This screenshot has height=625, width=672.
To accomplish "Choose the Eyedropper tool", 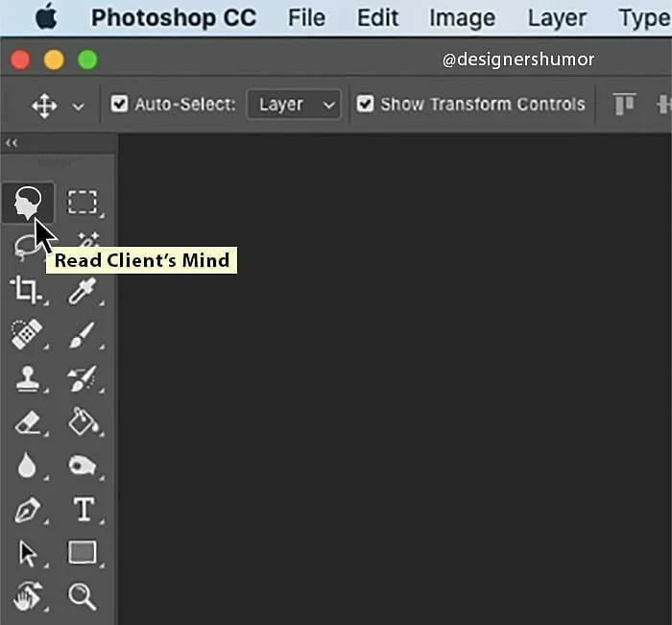I will 83,291.
